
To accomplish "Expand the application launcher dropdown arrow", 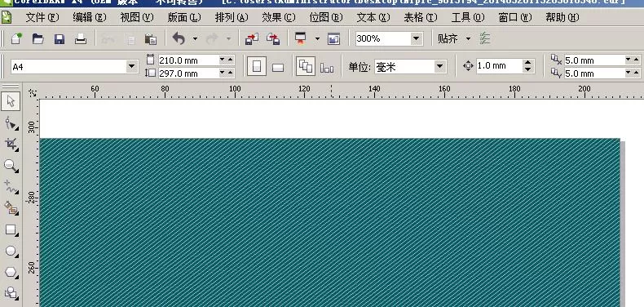I will coord(317,39).
